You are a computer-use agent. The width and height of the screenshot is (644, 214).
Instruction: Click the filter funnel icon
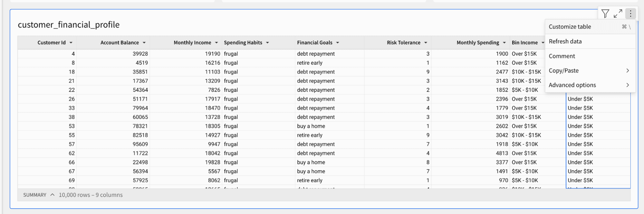pos(605,14)
